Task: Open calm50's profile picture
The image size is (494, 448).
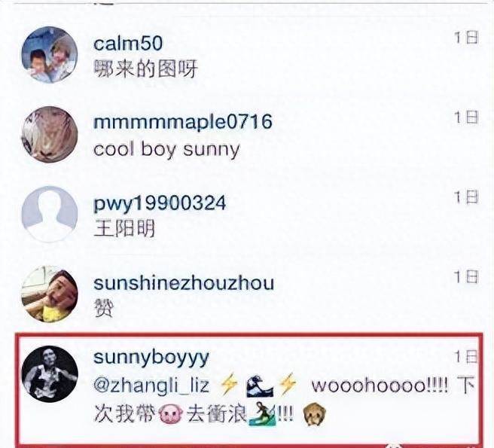Action: coord(50,55)
